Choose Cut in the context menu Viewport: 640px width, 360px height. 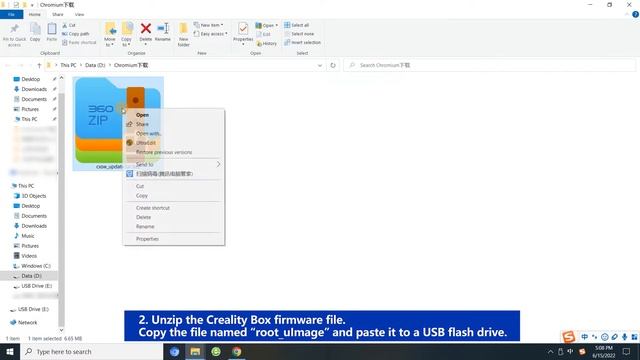pyautogui.click(x=173, y=186)
